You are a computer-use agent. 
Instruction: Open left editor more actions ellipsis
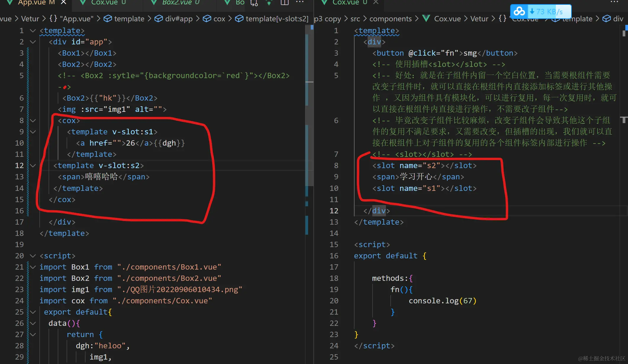[300, 2]
